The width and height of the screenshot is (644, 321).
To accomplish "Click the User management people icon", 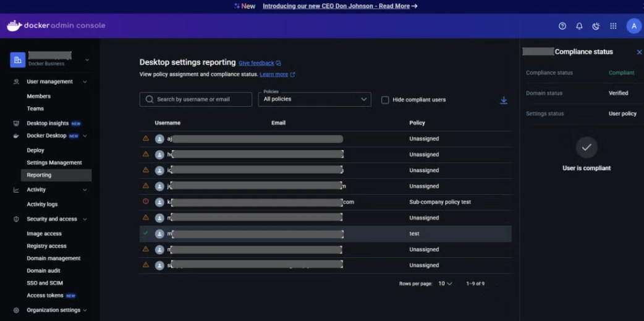I will click(16, 82).
